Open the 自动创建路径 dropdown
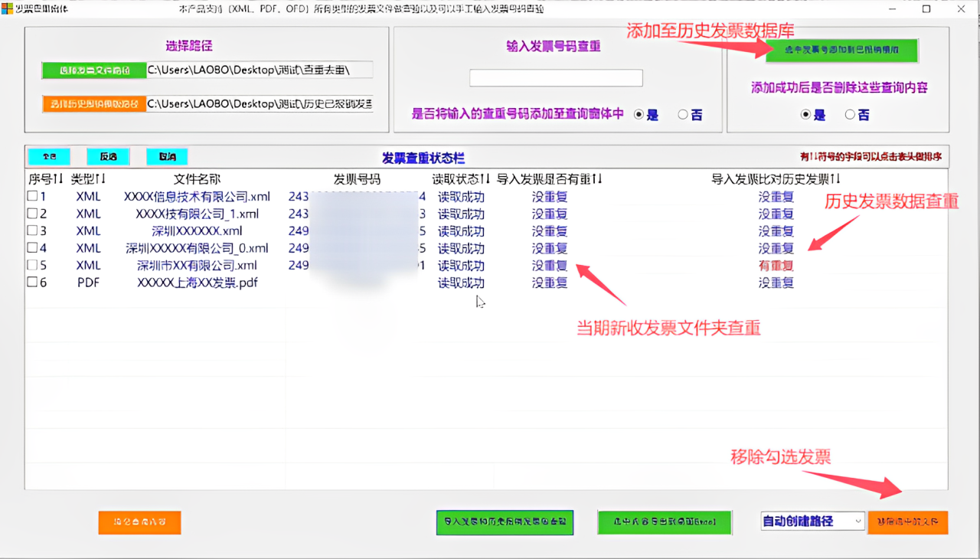This screenshot has width=980, height=559. 857,521
